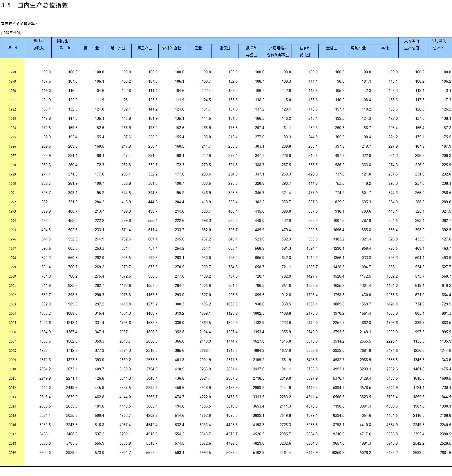Click the 1993 国内生产总值 value 400.7
This screenshot has height=476, width=452.
(73, 211)
